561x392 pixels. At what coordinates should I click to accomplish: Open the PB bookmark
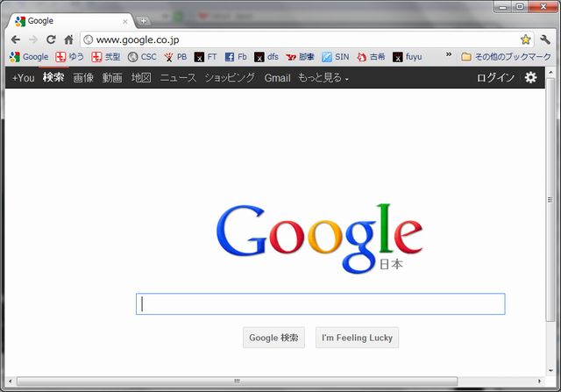175,56
